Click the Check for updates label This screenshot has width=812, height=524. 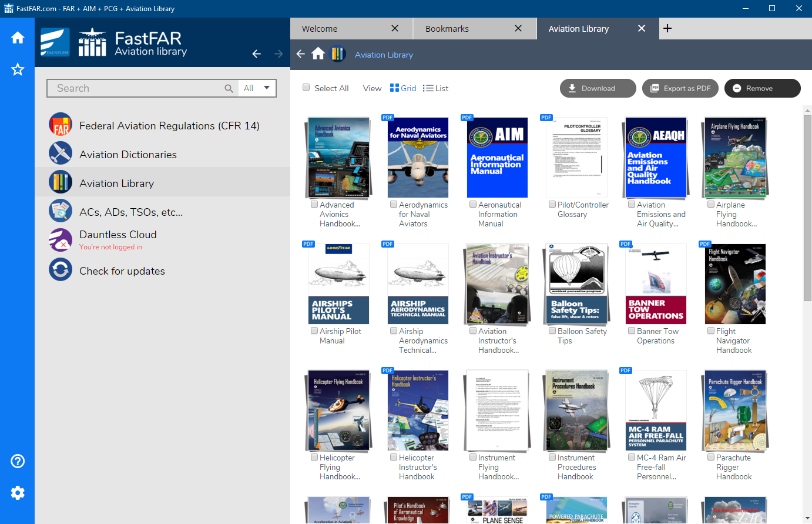[122, 271]
